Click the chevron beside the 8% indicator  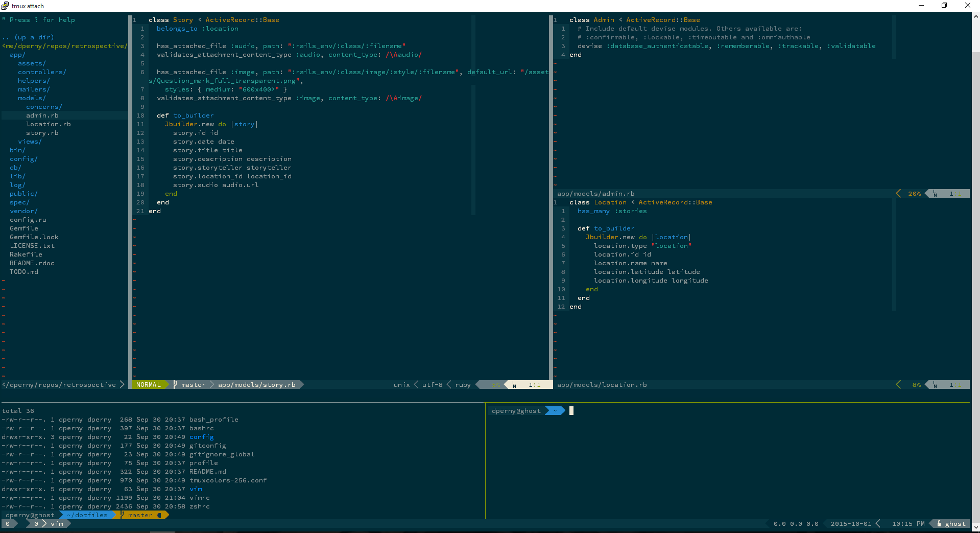click(899, 385)
